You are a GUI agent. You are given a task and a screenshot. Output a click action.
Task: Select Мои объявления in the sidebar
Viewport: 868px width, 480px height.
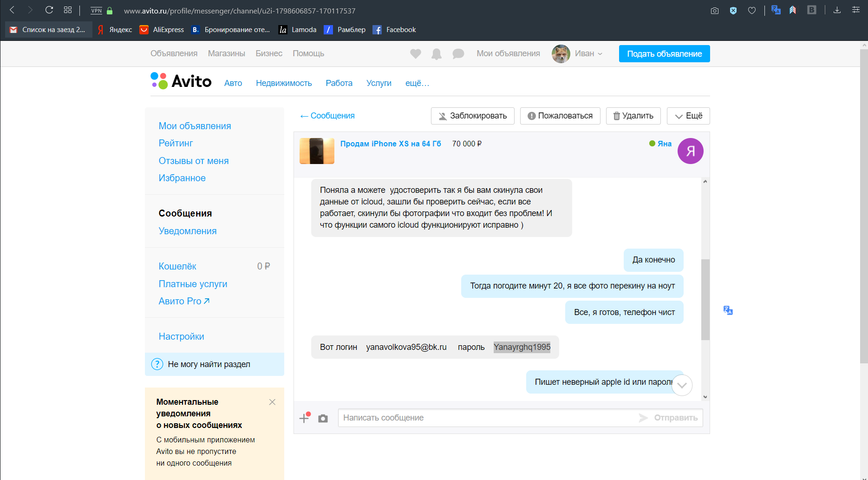tap(195, 126)
